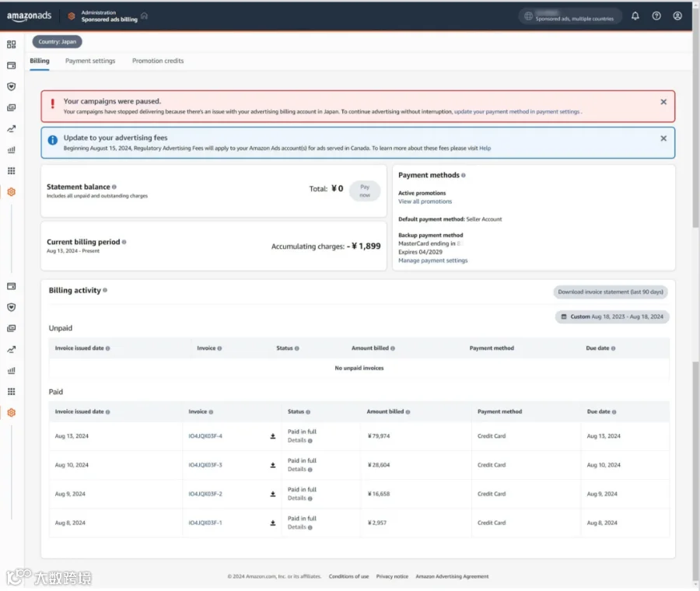
Task: Open Conditions of use footer link
Action: [348, 577]
